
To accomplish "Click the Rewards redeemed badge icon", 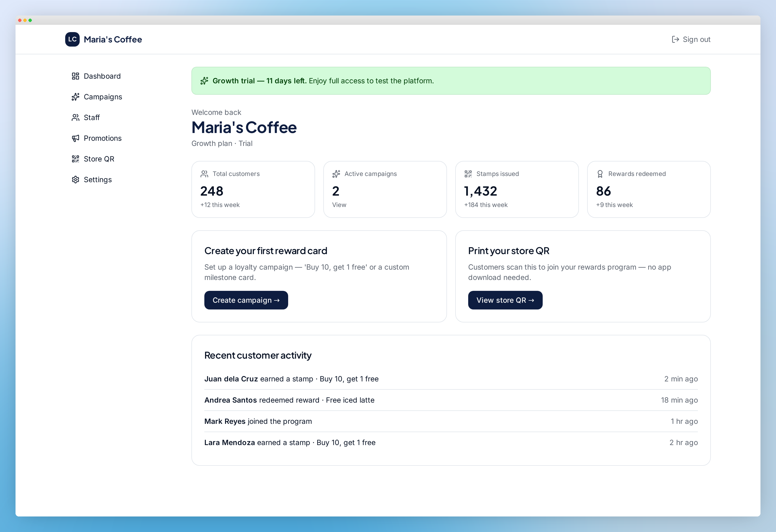I will [600, 174].
